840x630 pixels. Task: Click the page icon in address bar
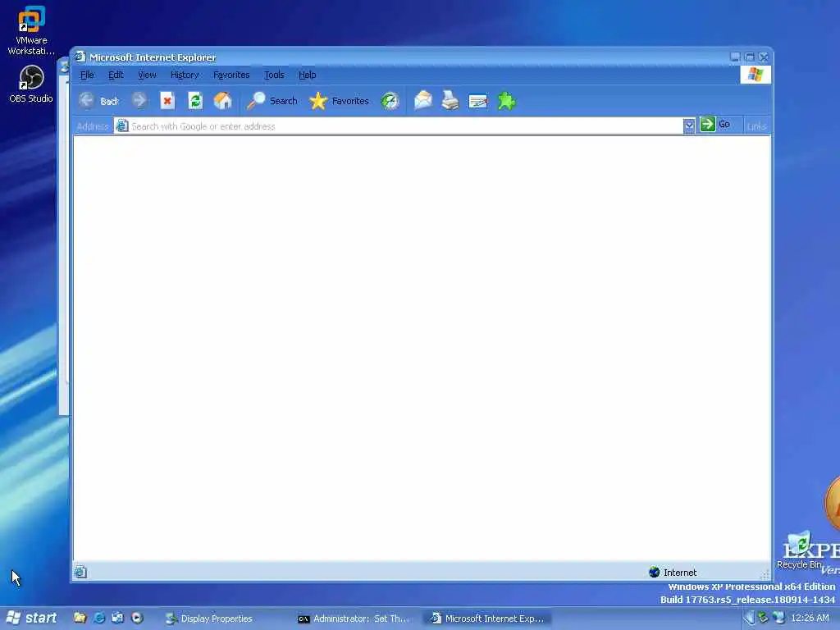[122, 126]
